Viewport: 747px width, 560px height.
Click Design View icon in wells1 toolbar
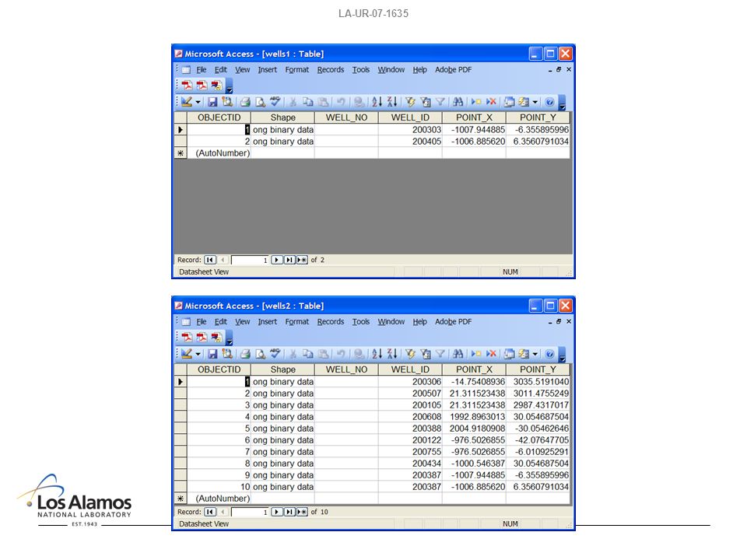186,102
